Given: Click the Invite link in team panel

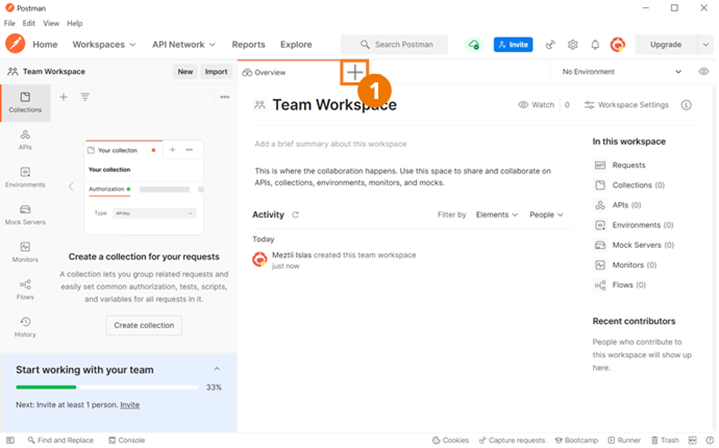Looking at the screenshot, I should pos(130,405).
